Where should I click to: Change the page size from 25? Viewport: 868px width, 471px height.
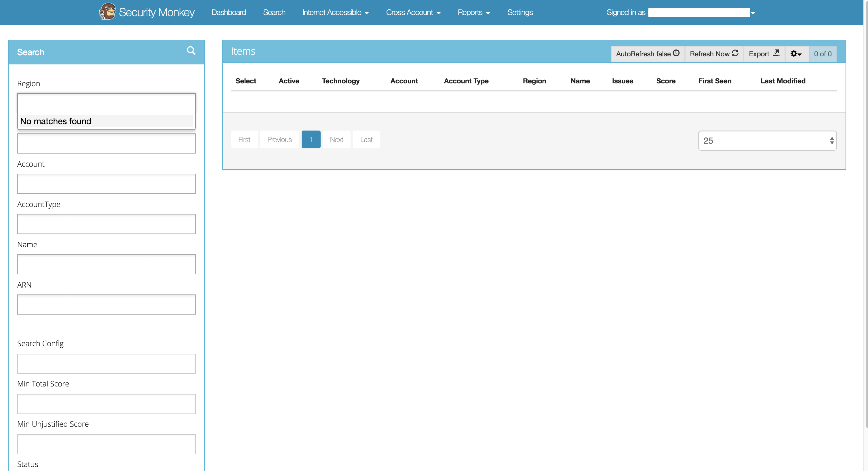click(767, 140)
